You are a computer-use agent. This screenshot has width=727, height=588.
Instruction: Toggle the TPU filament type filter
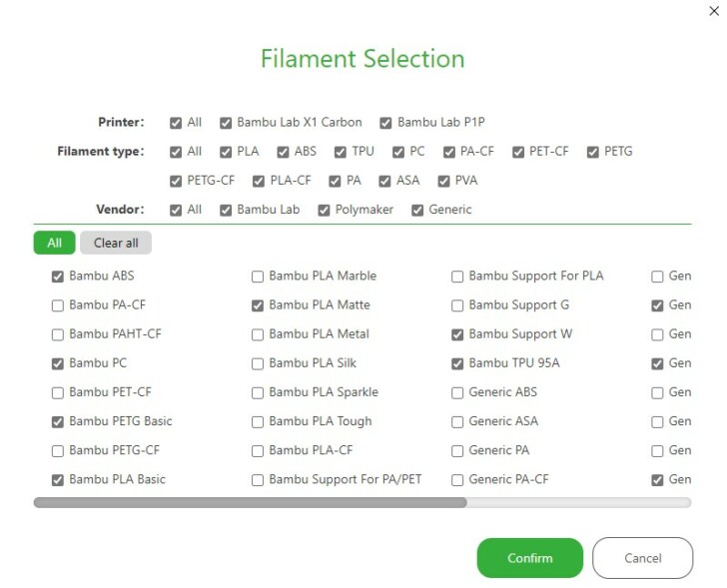(x=341, y=152)
